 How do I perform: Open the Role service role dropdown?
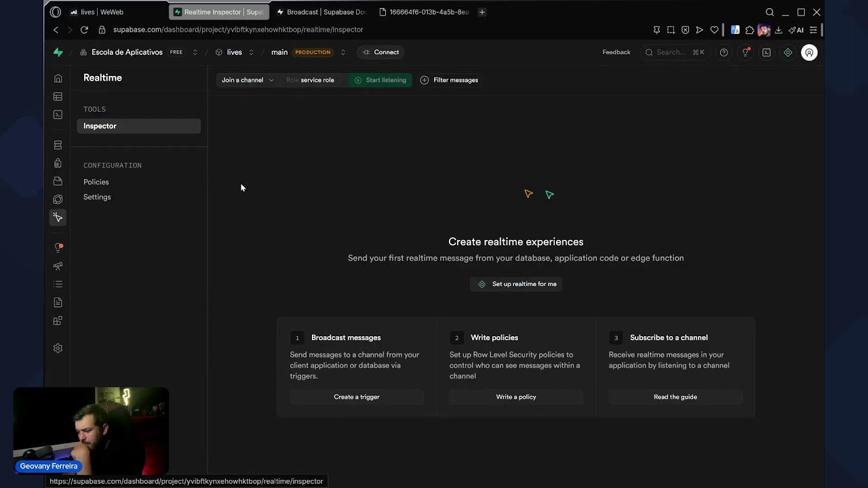click(x=314, y=80)
